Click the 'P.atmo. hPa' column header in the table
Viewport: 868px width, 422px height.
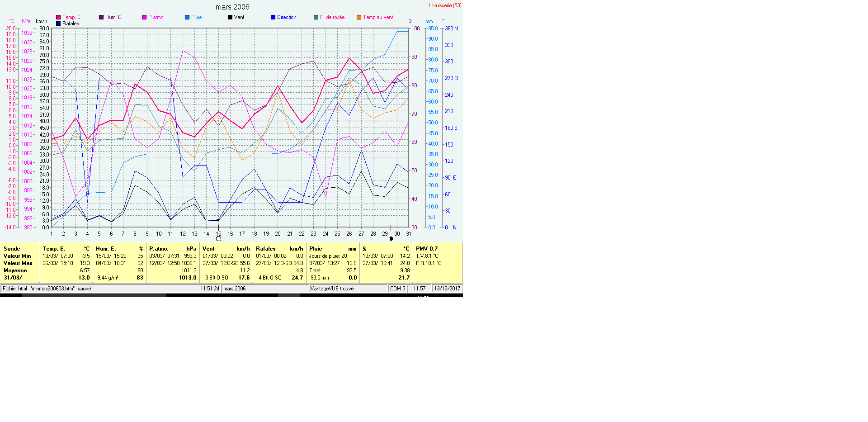point(173,249)
